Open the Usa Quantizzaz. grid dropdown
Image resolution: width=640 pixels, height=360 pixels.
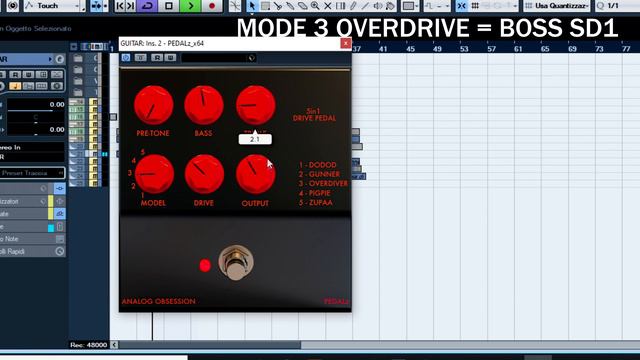click(557, 6)
